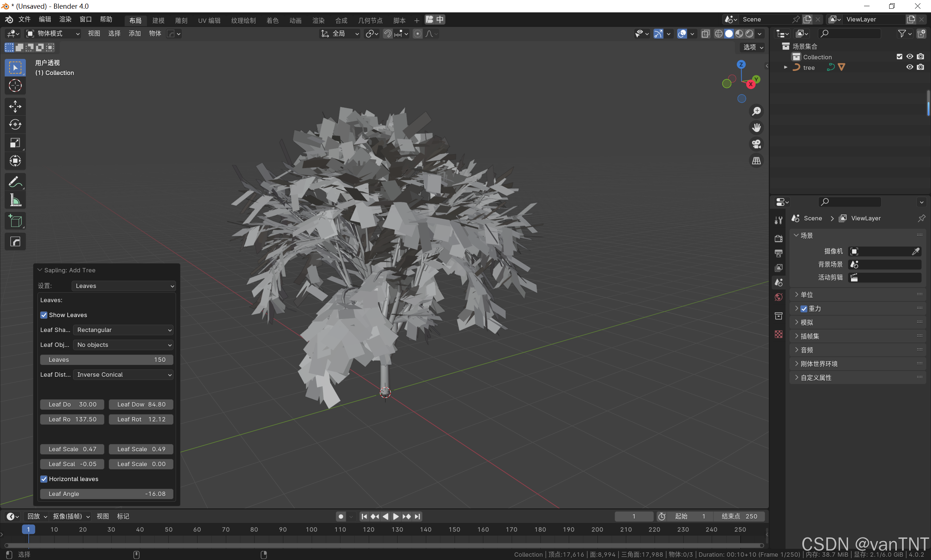The height and width of the screenshot is (560, 931).
Task: Open the Leaf Shape Rectangular dropdown
Action: click(123, 330)
